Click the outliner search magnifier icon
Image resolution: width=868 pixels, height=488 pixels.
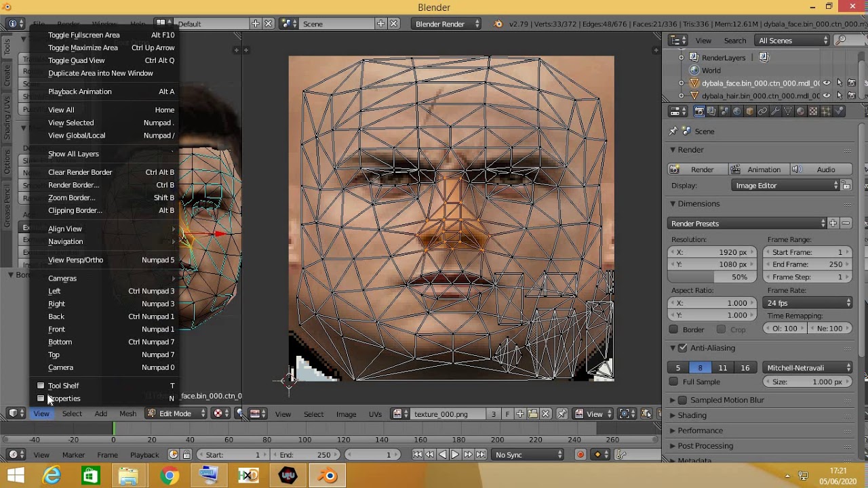point(840,41)
